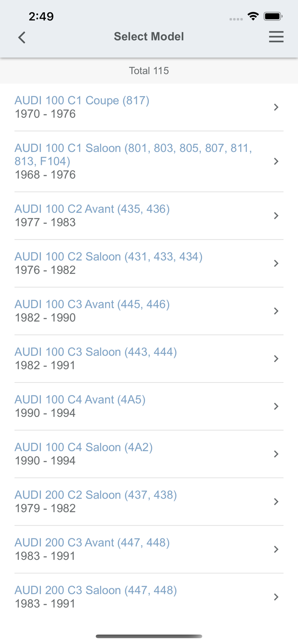Tap the home indicator bar at bottom
Screen dimensions: 298x644
click(x=149, y=636)
